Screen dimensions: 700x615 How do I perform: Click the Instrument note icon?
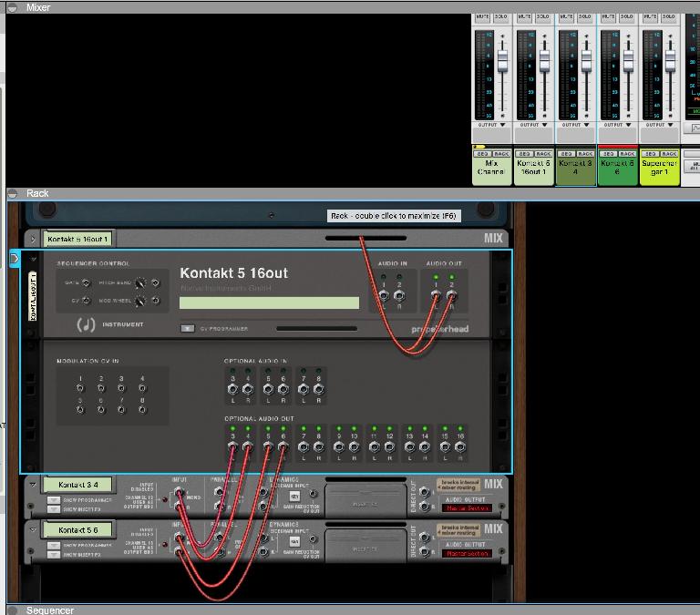[87, 324]
